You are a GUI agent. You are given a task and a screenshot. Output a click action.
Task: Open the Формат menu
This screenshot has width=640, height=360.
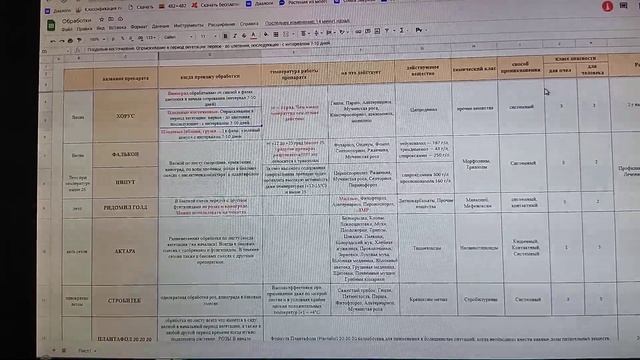[139, 27]
